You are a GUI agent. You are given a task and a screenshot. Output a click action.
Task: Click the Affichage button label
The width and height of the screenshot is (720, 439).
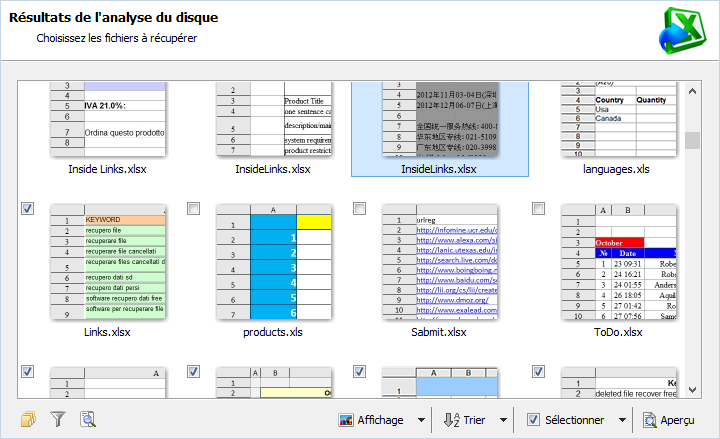click(380, 420)
